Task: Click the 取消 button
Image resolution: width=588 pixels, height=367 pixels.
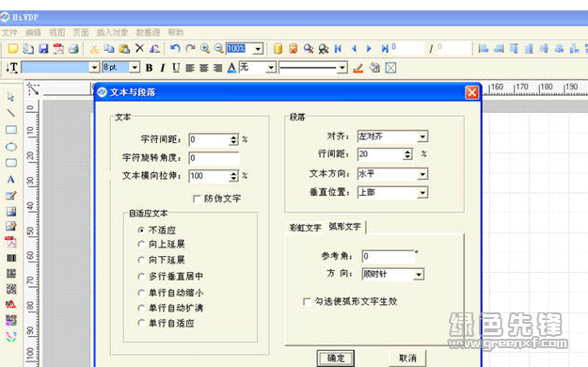Action: 407,359
